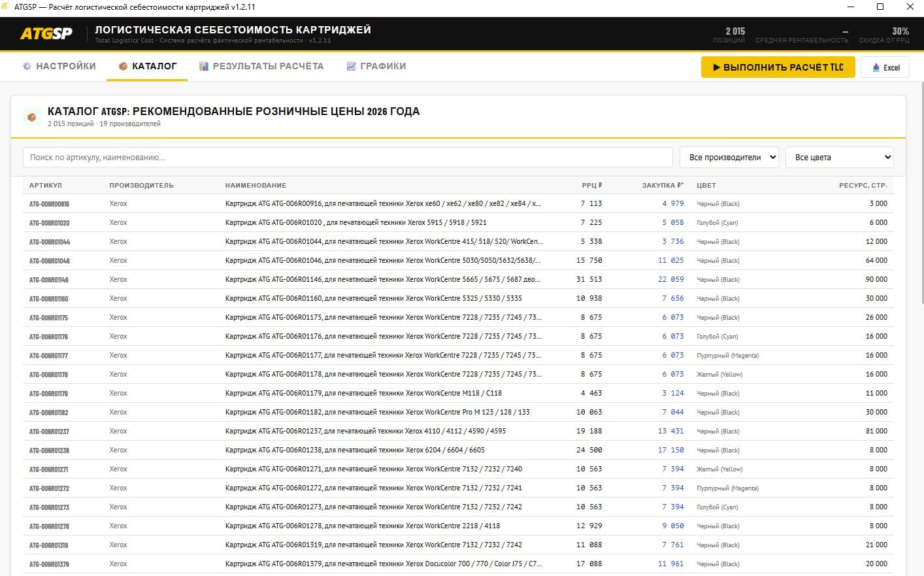Expand the Все цвета color filter
Image resolution: width=924 pixels, height=576 pixels.
click(839, 158)
